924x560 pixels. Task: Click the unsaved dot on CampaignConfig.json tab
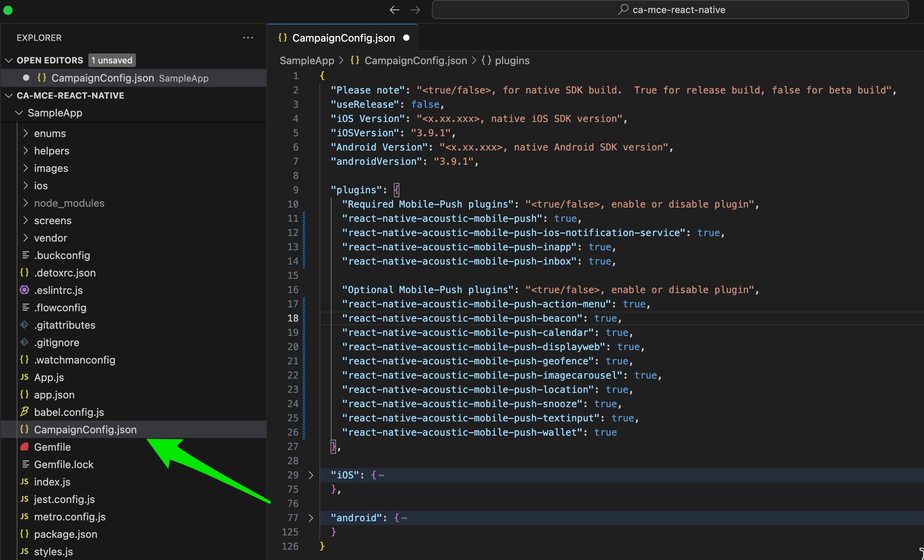pyautogui.click(x=406, y=38)
